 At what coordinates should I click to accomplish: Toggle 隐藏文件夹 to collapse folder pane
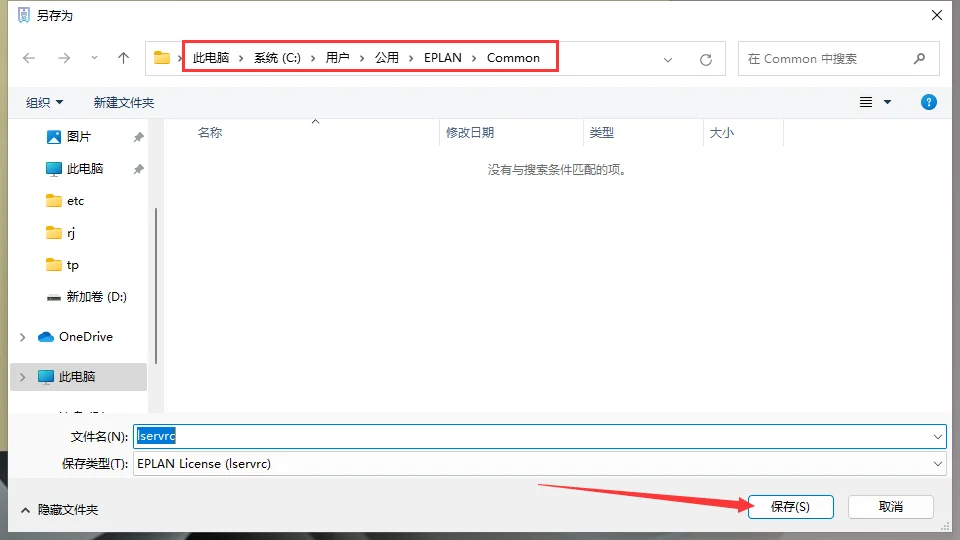60,510
